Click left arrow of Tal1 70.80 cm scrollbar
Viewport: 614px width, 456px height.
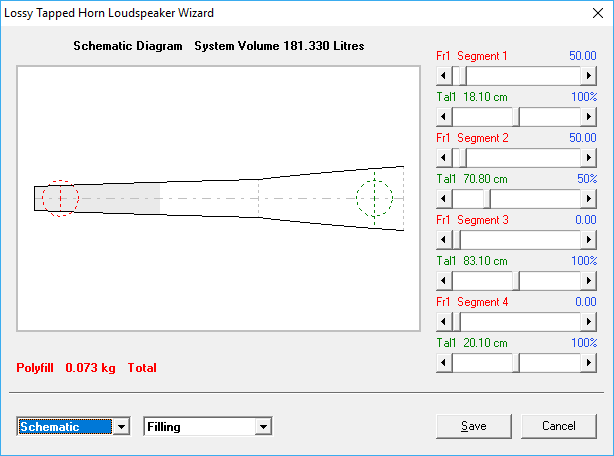446,199
